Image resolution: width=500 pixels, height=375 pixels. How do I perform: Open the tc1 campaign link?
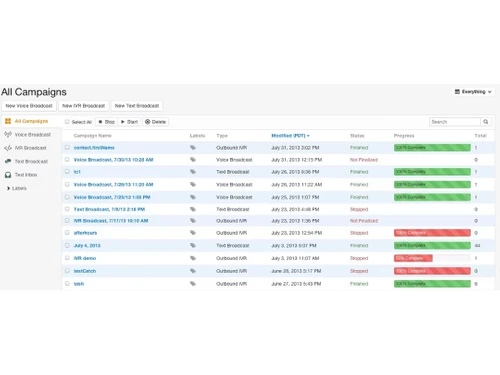click(x=77, y=172)
